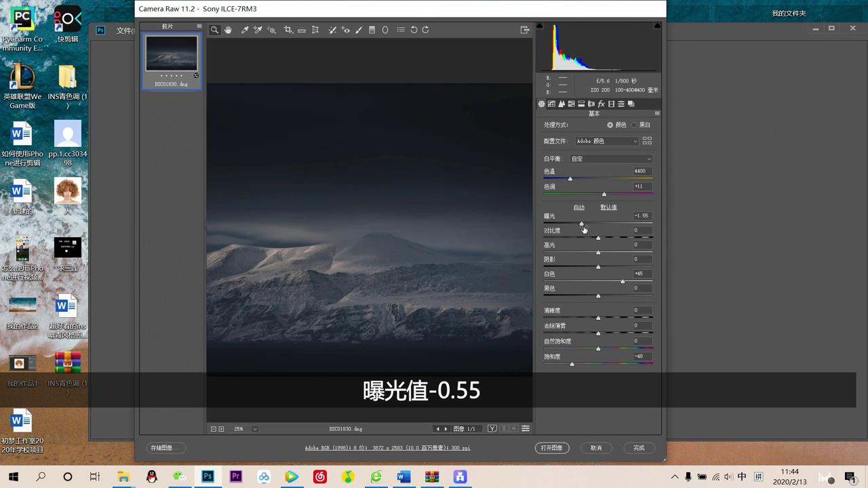Viewport: 868px width, 488px height.
Task: Go to next image arrow
Action: point(446,429)
